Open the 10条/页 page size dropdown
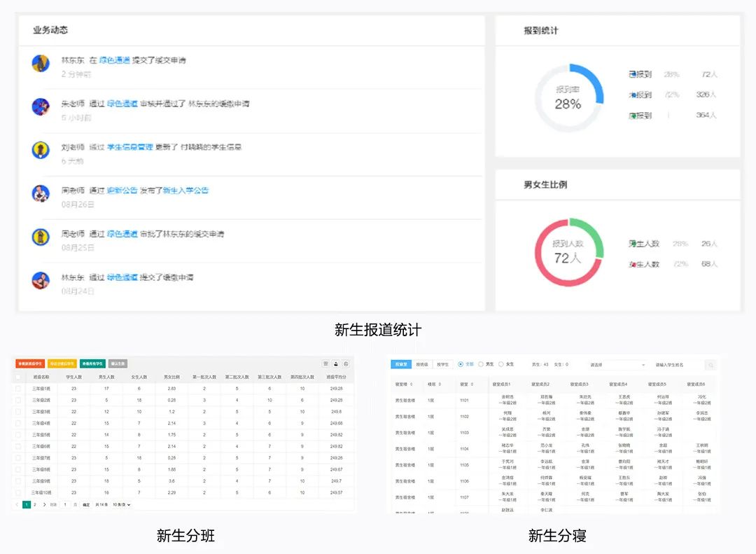This screenshot has width=756, height=554. coord(122,504)
